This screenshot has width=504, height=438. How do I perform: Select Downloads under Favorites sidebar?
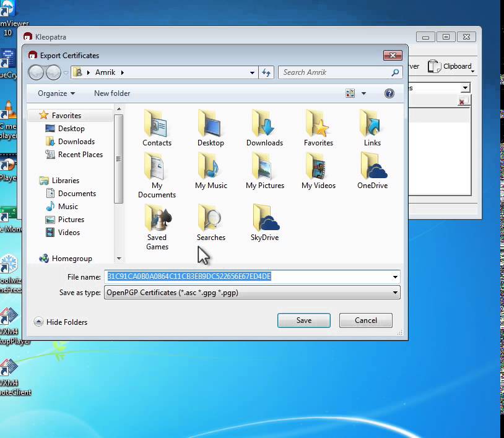76,142
